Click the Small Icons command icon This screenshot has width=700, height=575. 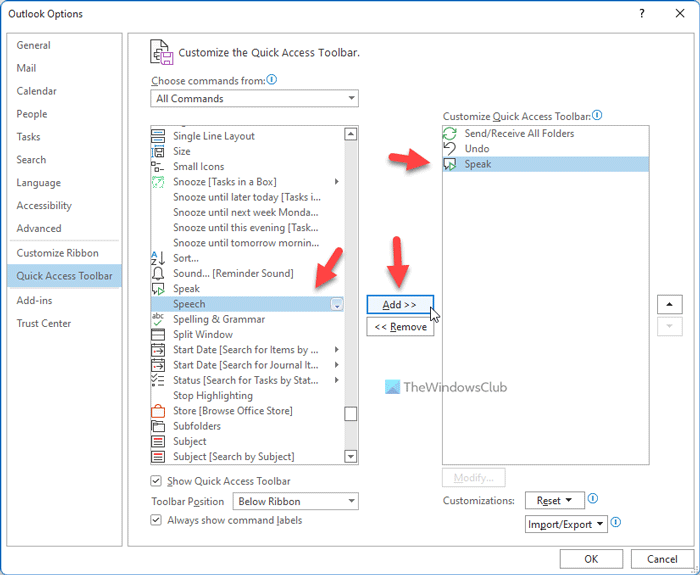point(157,167)
